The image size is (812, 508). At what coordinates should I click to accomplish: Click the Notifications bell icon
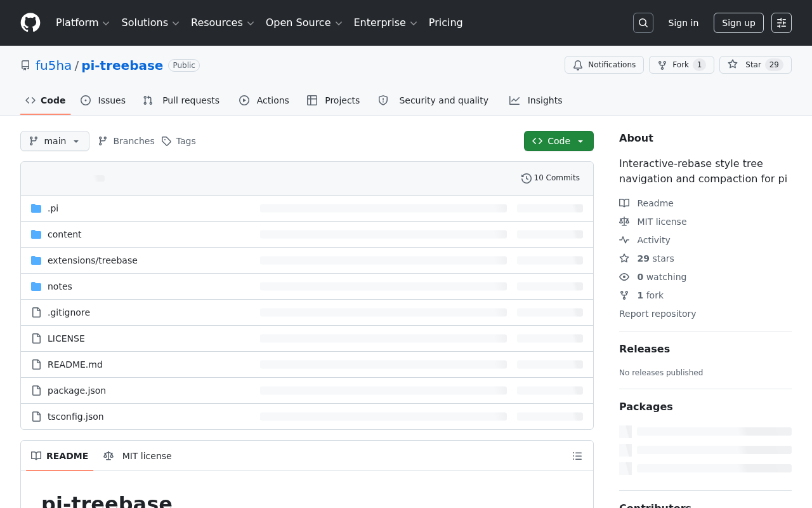coord(578,65)
